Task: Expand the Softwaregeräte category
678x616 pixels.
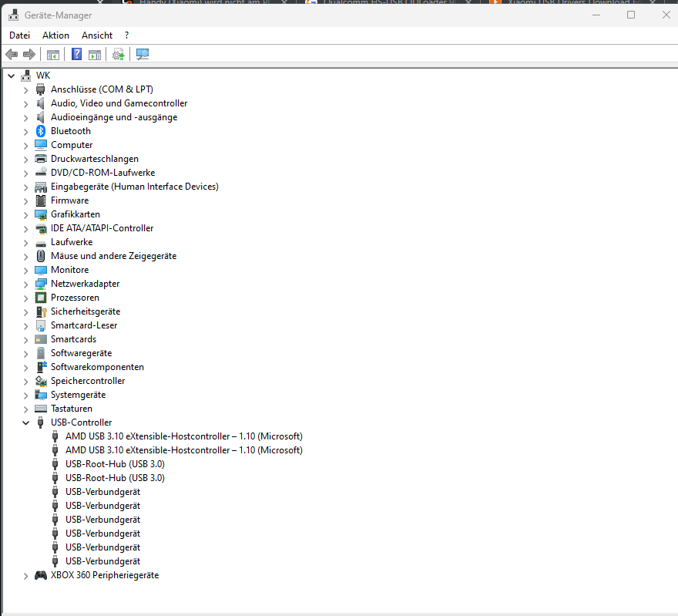Action: [x=25, y=353]
